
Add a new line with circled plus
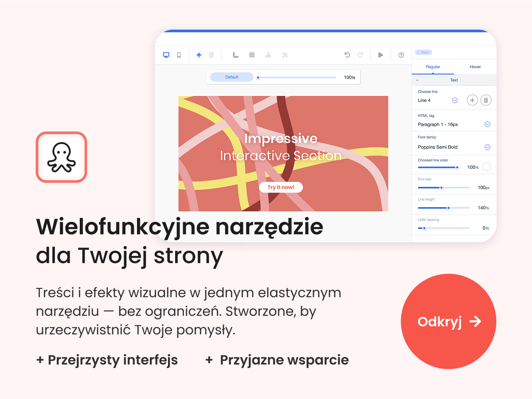472,101
